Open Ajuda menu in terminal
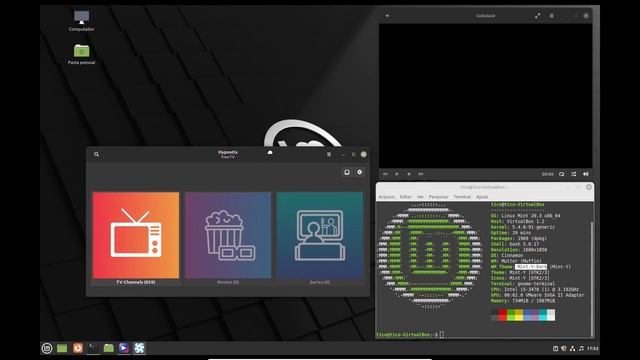This screenshot has height=360, width=640. coord(482,197)
